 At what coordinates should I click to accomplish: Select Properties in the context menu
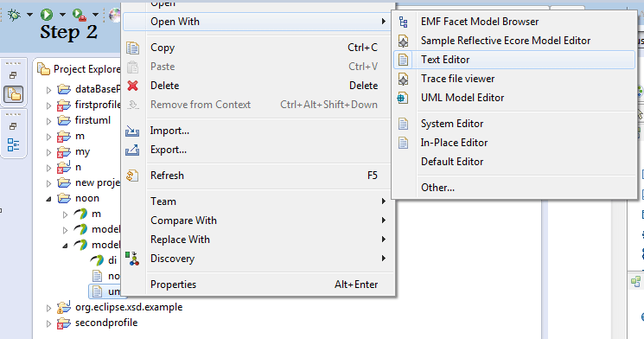[x=258, y=285]
